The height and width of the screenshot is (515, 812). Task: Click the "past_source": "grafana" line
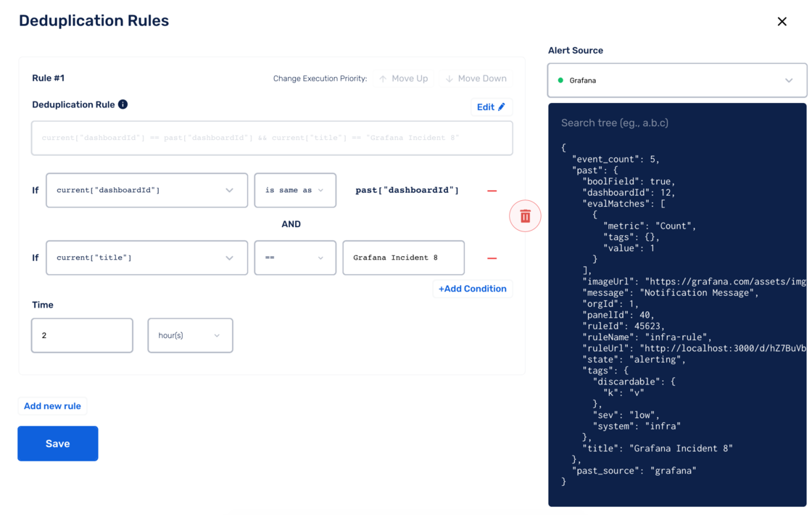[634, 471]
